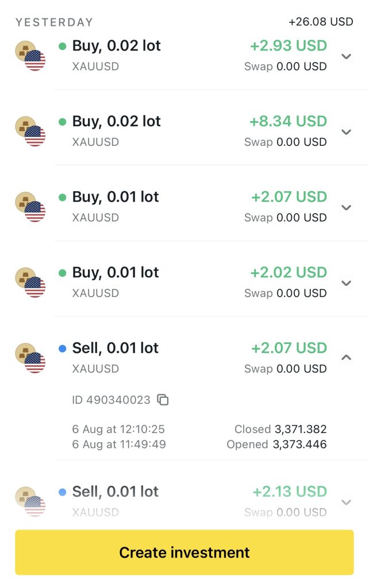Expand the +2.02 USD Buy trade
The height and width of the screenshot is (588, 369).
click(346, 283)
